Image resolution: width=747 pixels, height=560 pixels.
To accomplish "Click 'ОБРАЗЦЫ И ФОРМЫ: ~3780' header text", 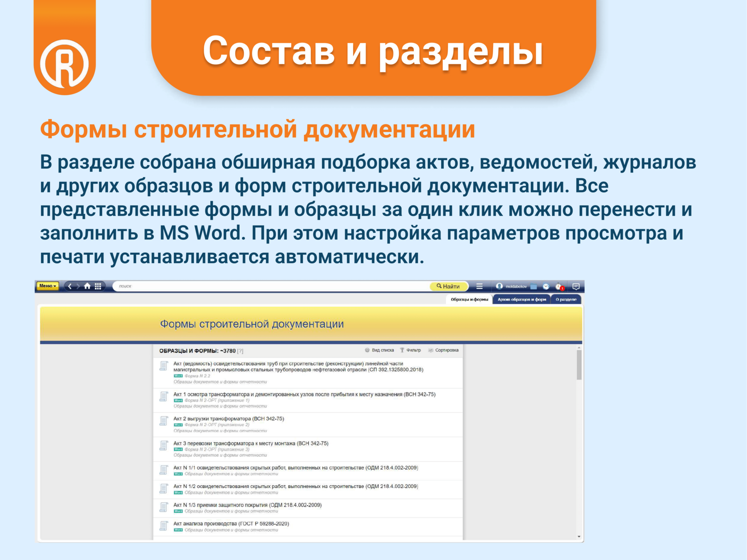I will 197,351.
